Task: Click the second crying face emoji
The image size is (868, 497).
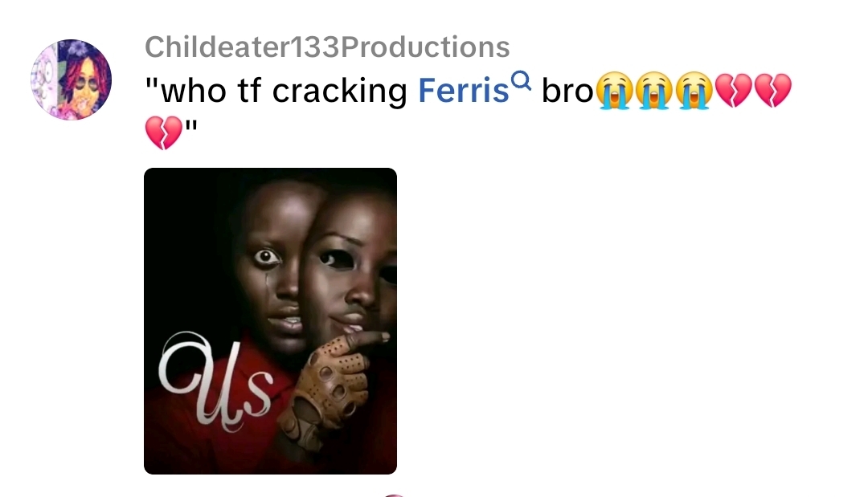Action: coord(653,91)
